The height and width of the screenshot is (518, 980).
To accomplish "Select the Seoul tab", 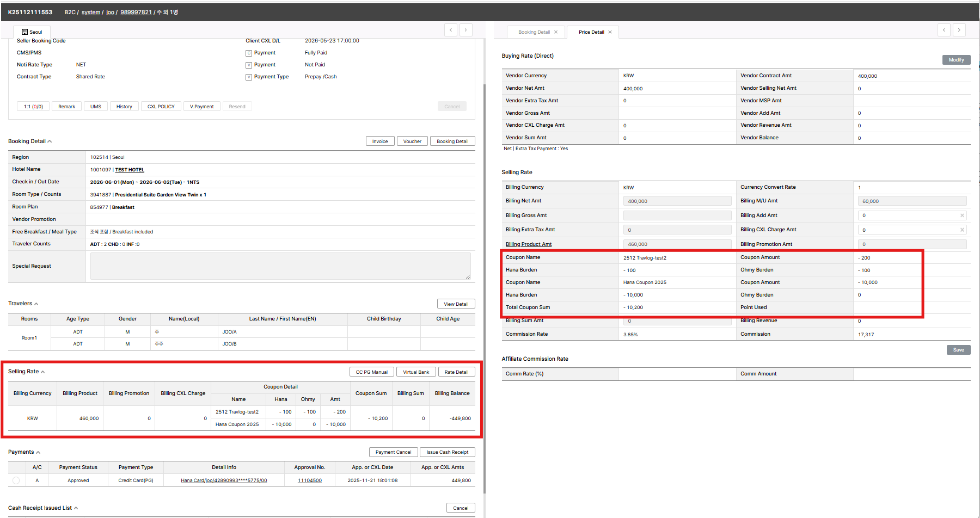I will 32,32.
